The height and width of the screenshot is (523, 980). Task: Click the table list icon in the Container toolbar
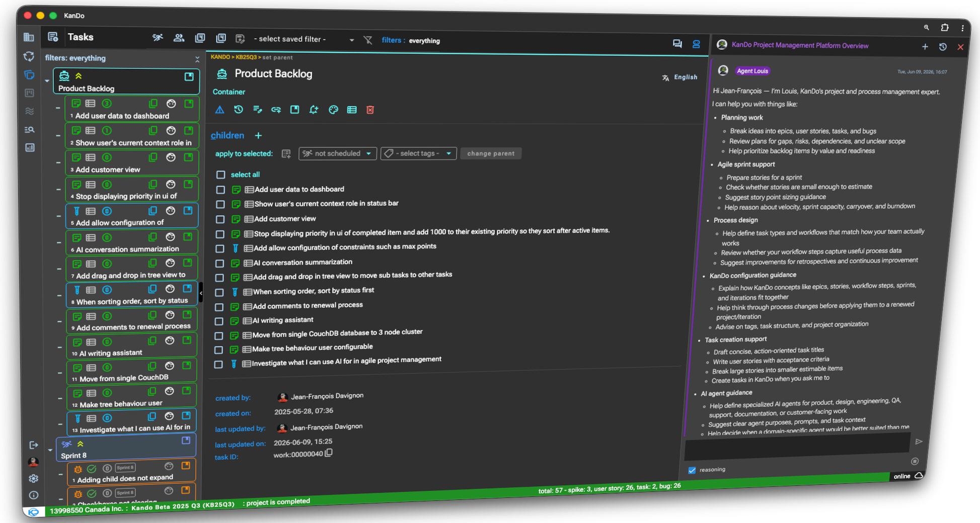pos(352,110)
